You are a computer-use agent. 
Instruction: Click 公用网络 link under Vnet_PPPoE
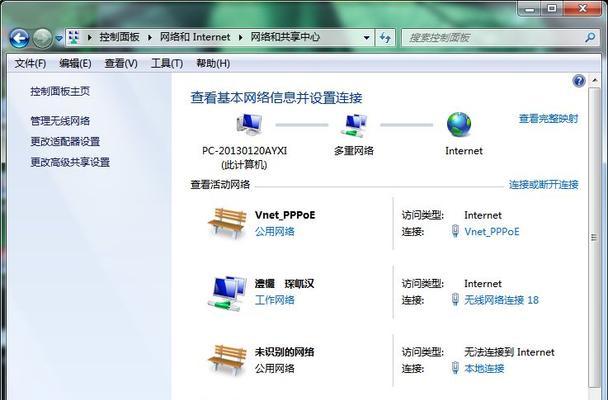275,232
